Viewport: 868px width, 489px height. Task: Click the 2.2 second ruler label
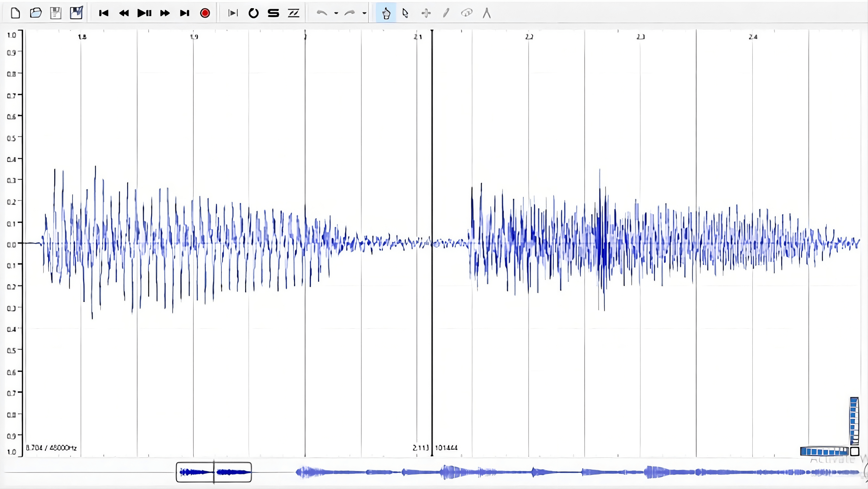pos(529,37)
